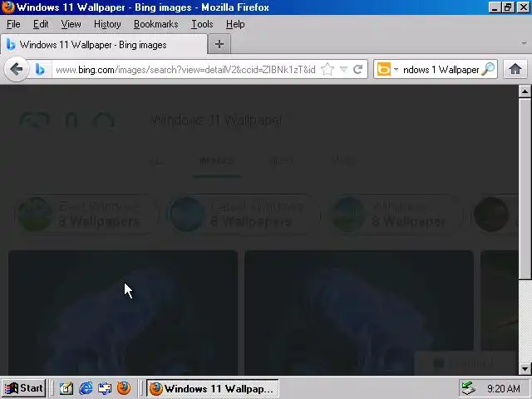This screenshot has width=532, height=399.
Task: Open the Edit menu
Action: tap(41, 24)
